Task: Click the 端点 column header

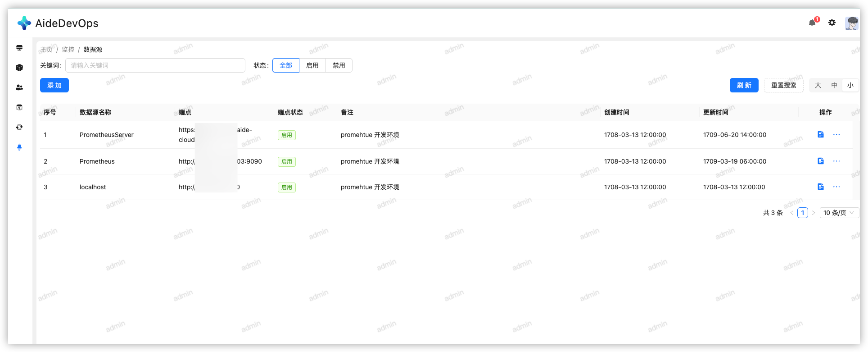Action: click(x=185, y=112)
